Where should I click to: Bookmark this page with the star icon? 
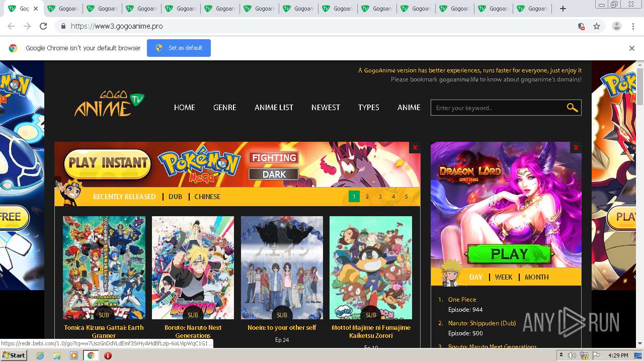(x=597, y=26)
